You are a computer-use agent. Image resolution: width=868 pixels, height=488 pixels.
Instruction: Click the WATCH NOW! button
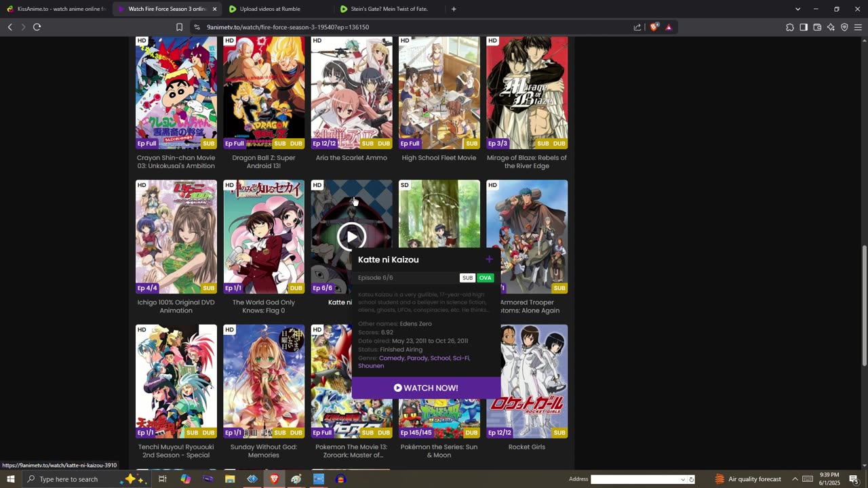426,388
